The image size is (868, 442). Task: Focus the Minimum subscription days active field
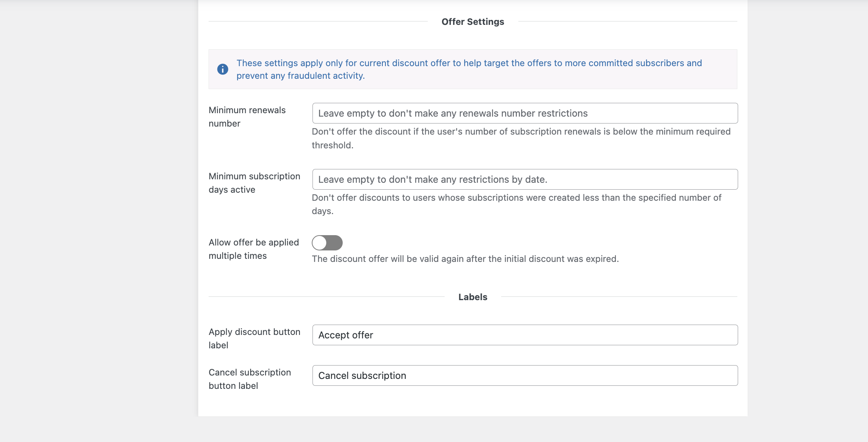point(525,179)
